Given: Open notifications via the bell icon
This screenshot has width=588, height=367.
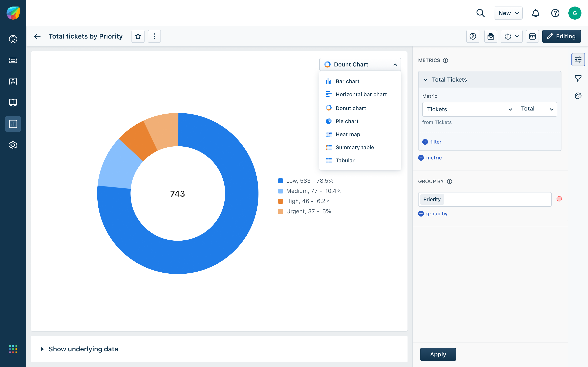Looking at the screenshot, I should 536,13.
